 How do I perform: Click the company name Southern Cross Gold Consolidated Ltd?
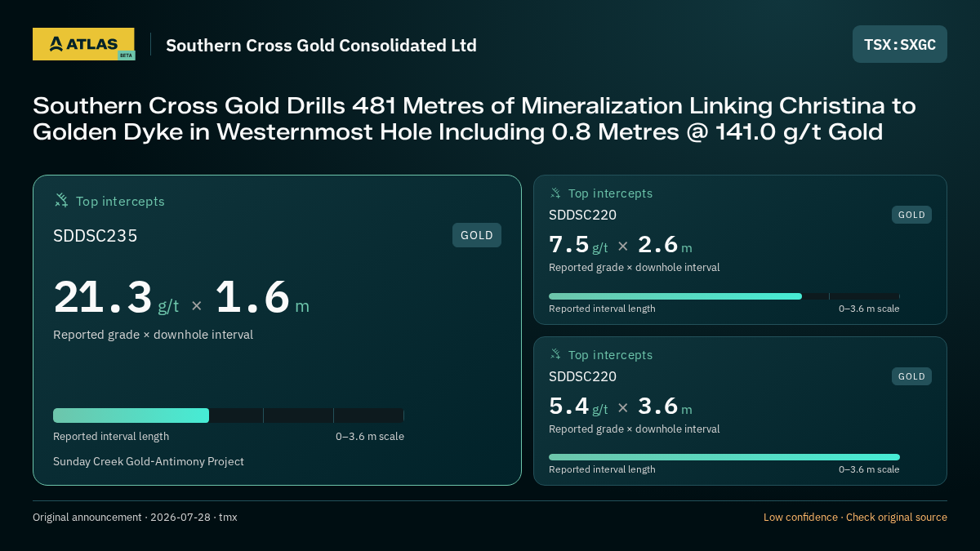point(321,45)
